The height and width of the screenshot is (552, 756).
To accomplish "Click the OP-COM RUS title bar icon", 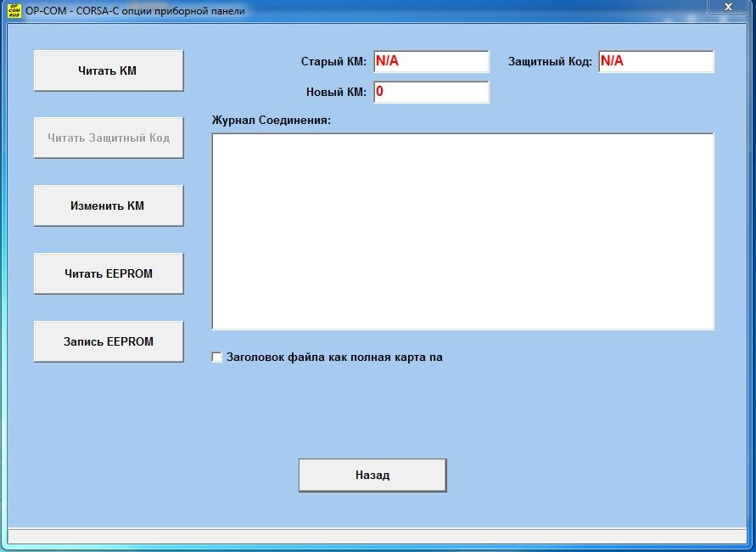I will click(14, 10).
